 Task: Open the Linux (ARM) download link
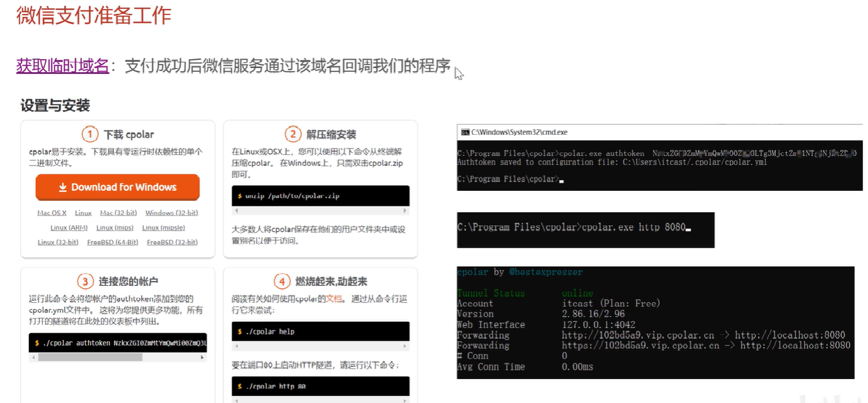(69, 227)
